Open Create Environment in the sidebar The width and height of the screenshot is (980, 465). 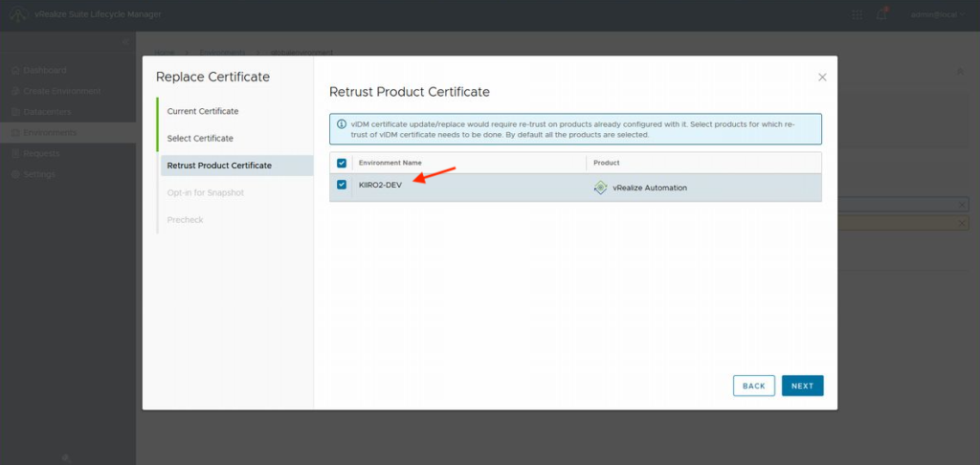click(56, 91)
